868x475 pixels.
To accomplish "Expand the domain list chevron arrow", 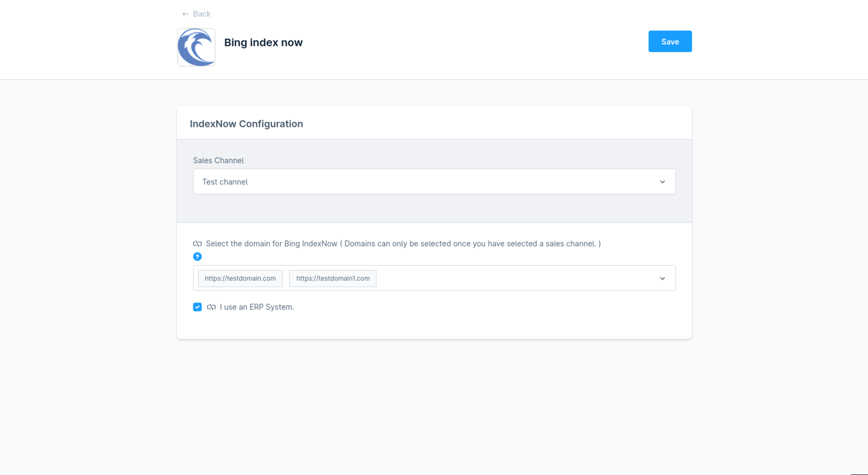I will (662, 278).
